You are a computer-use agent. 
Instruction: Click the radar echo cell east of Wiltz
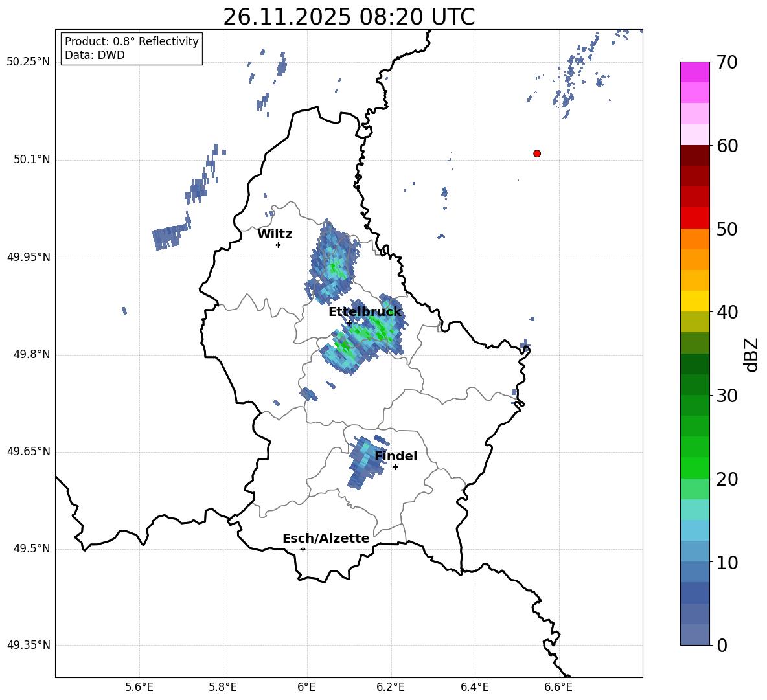332,262
